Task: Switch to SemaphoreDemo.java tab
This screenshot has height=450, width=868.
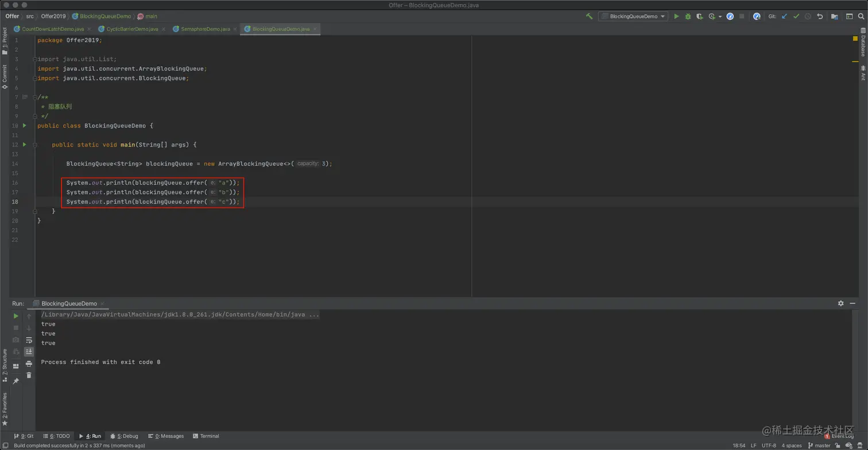Action: (205, 29)
